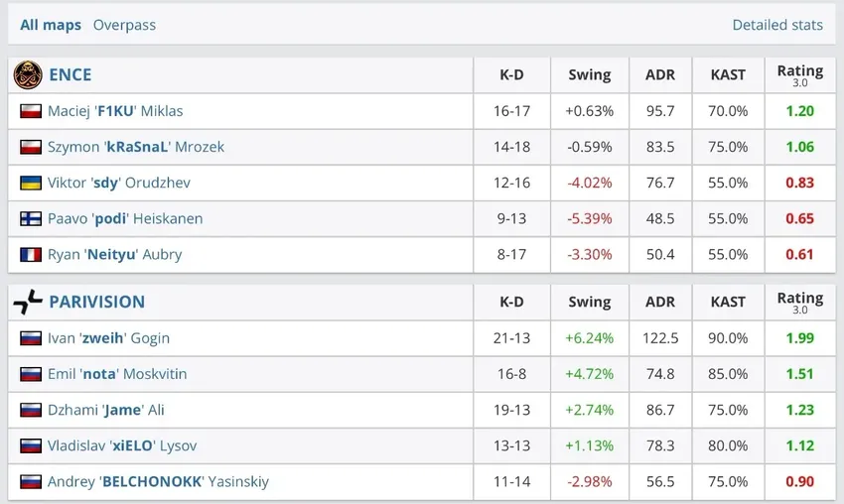Click the ENCE team logo icon

[28, 74]
